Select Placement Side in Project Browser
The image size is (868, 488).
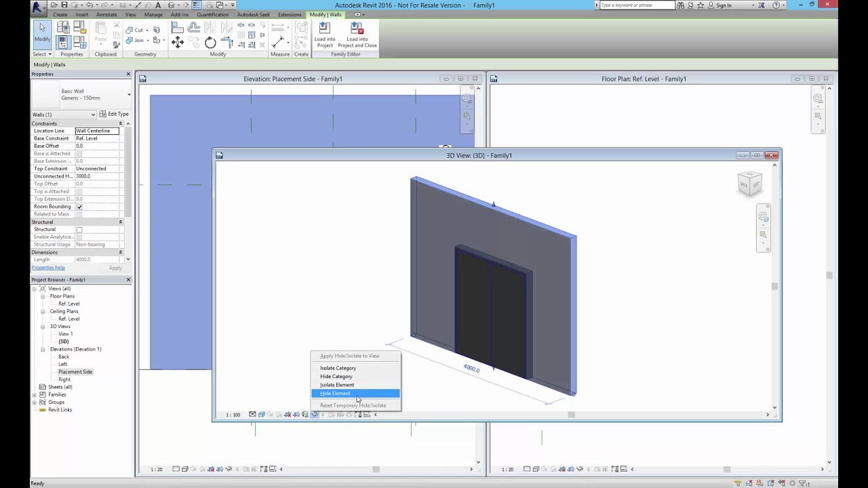pyautogui.click(x=75, y=372)
